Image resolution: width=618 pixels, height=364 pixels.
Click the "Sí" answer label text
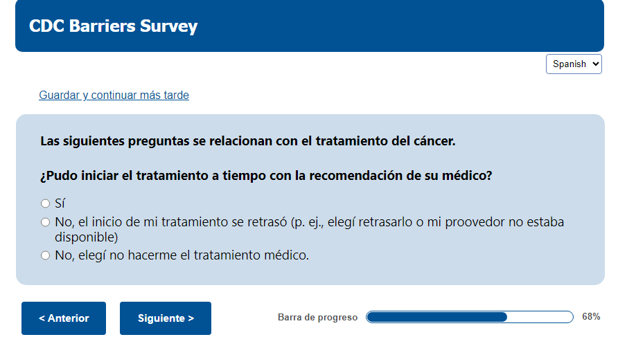(60, 203)
